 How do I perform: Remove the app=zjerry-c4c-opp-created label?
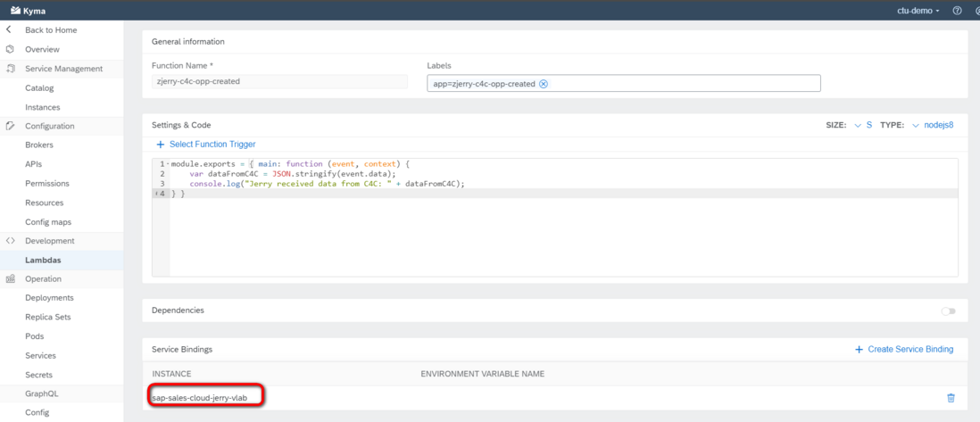point(544,84)
